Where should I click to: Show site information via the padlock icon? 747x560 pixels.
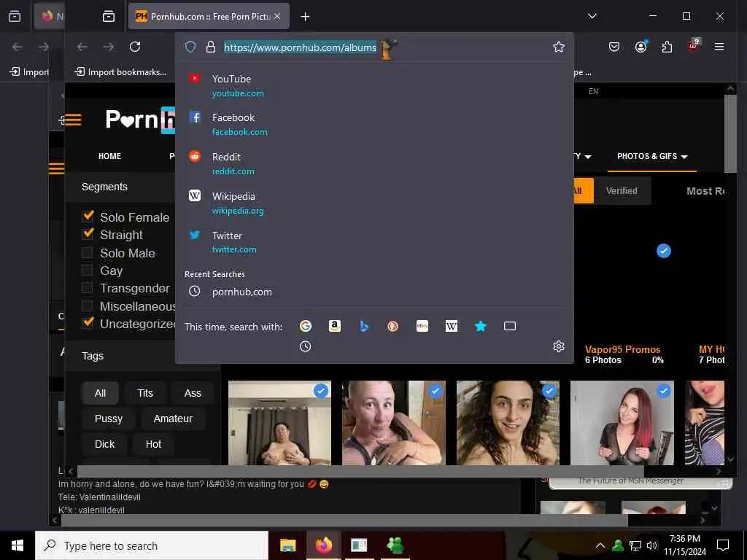pos(211,47)
